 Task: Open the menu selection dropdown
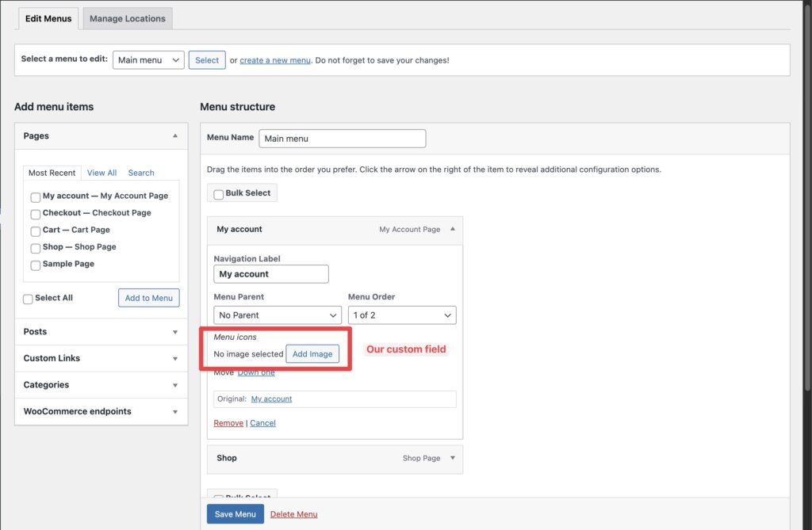(148, 60)
